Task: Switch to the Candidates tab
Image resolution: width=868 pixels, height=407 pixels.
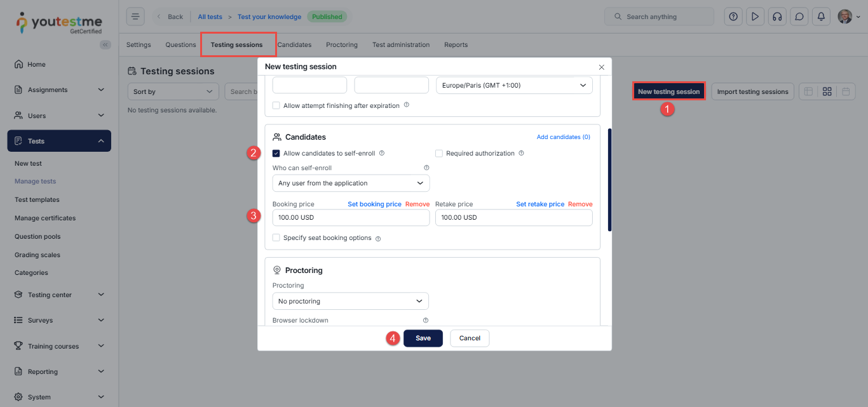Action: pyautogui.click(x=294, y=45)
